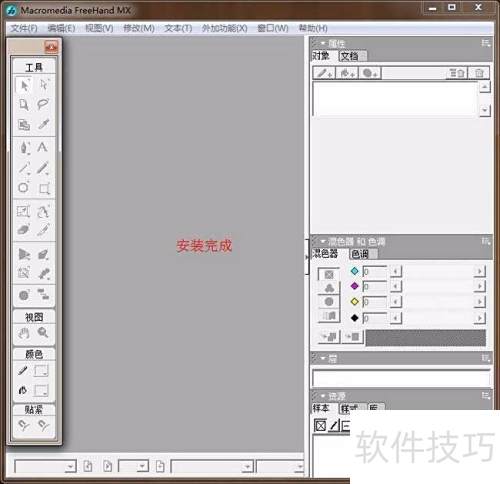Select the Pencil tool
500x484 pixels.
[x=43, y=168]
